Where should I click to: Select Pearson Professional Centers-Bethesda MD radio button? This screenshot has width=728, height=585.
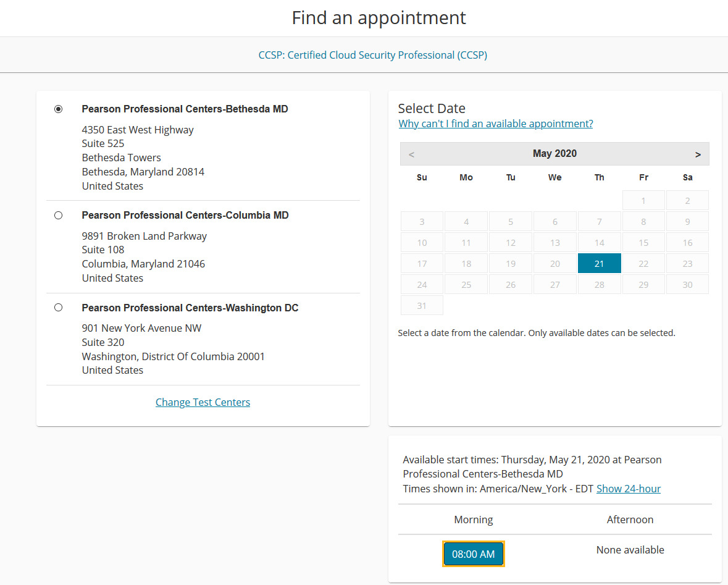[x=59, y=109]
